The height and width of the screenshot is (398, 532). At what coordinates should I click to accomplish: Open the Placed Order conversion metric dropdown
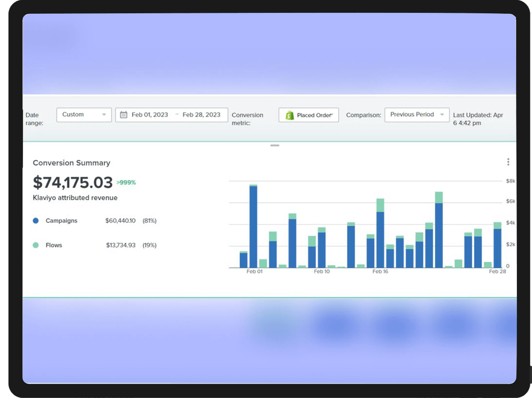point(309,115)
